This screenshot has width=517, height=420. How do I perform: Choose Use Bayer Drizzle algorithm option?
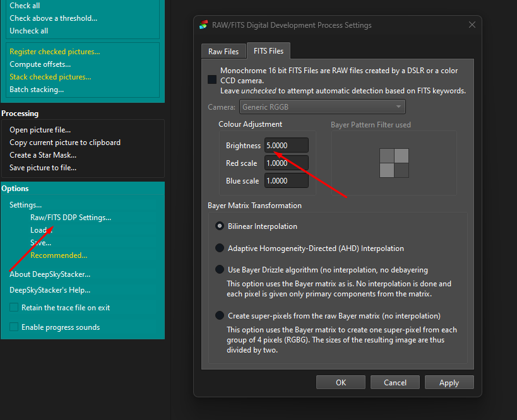pyautogui.click(x=220, y=269)
